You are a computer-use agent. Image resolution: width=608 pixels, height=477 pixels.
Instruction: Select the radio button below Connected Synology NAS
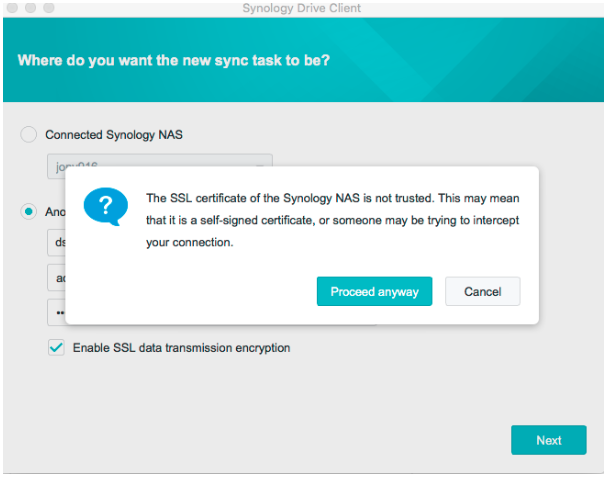pos(29,212)
